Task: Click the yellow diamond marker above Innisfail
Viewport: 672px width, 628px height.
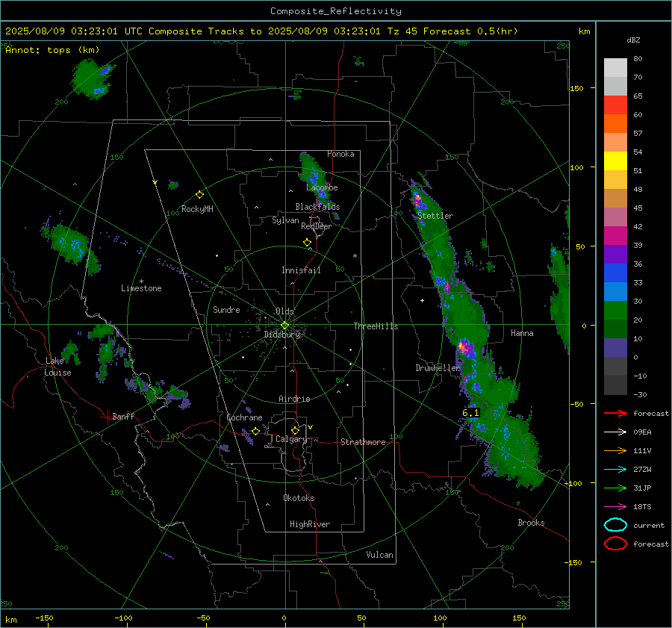Action: pyautogui.click(x=307, y=243)
